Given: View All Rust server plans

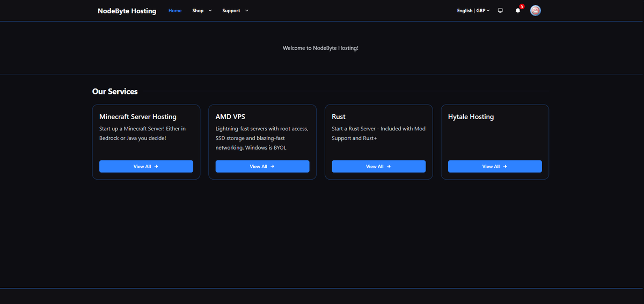Looking at the screenshot, I should (378, 166).
